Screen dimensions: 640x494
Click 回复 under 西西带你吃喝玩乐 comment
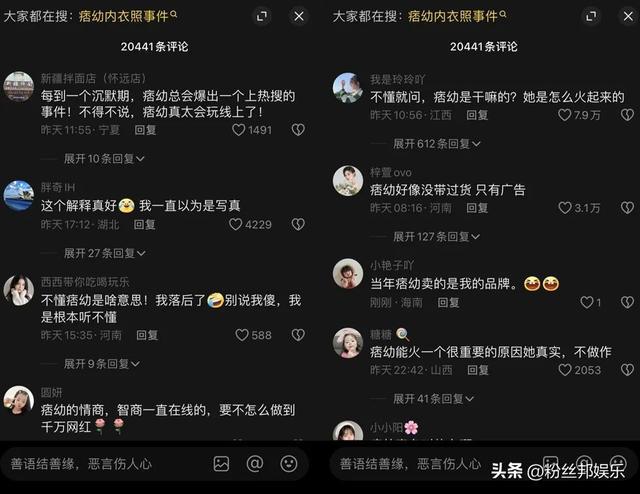[x=147, y=335]
